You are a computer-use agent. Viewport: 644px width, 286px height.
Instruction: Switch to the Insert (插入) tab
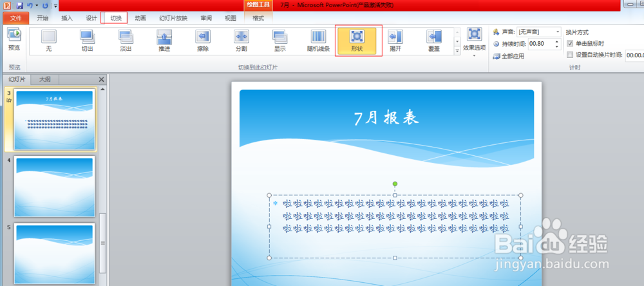pyautogui.click(x=67, y=18)
